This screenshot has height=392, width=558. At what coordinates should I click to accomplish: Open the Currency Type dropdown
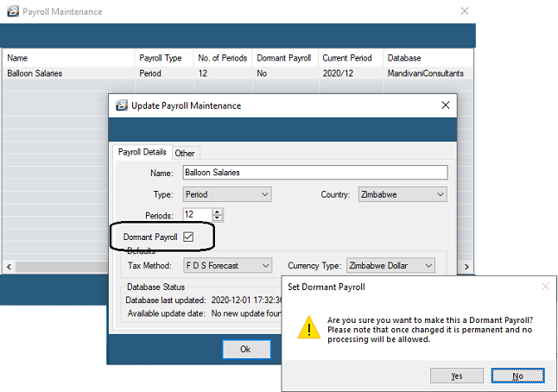pos(390,265)
